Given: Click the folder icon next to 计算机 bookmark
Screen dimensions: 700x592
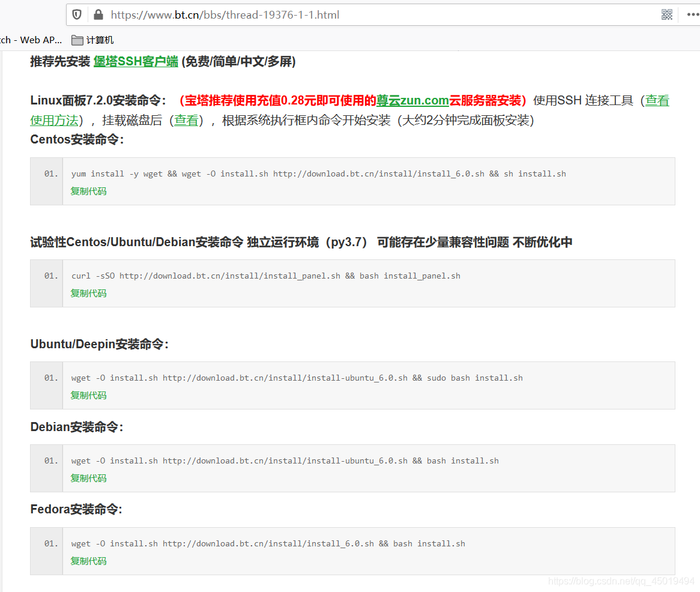Looking at the screenshot, I should (x=77, y=40).
